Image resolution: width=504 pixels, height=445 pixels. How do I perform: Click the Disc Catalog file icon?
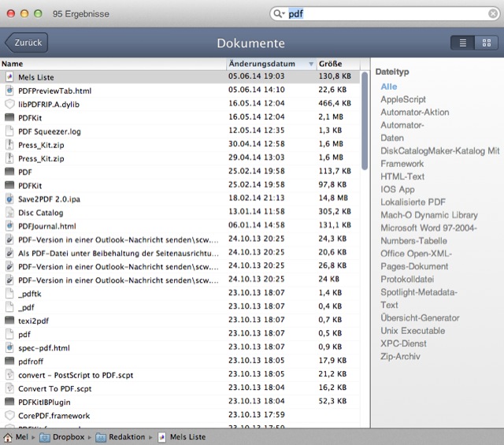coord(9,213)
